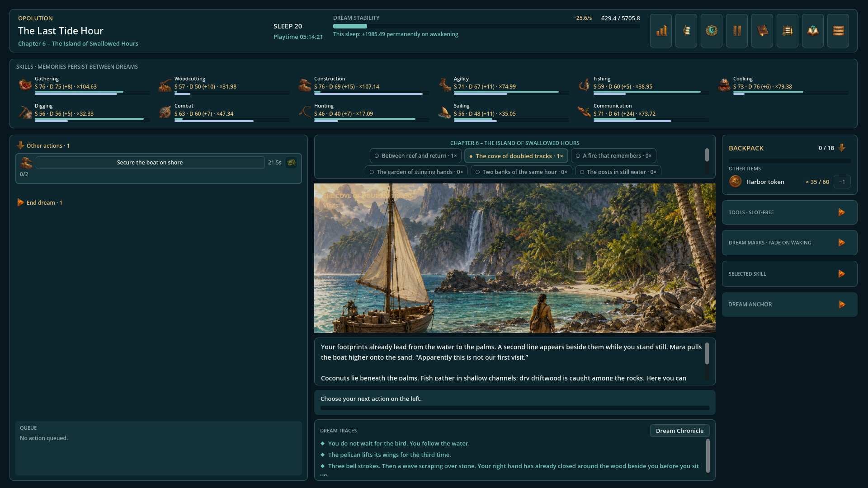Image resolution: width=868 pixels, height=488 pixels.
Task: Click the Dream Stability progress bar
Action: (486, 26)
